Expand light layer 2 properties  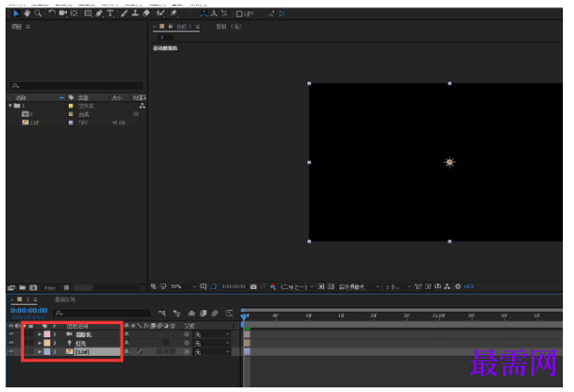40,343
